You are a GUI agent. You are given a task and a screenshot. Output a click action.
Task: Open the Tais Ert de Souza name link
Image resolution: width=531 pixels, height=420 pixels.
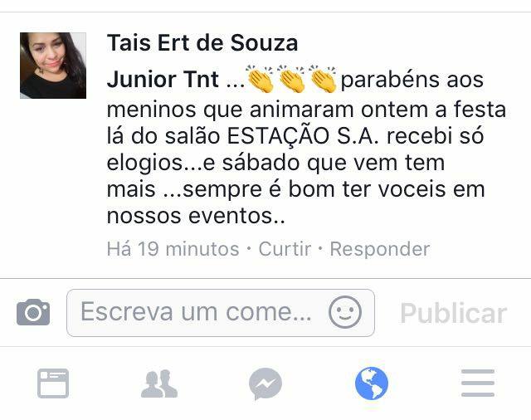pos(202,43)
